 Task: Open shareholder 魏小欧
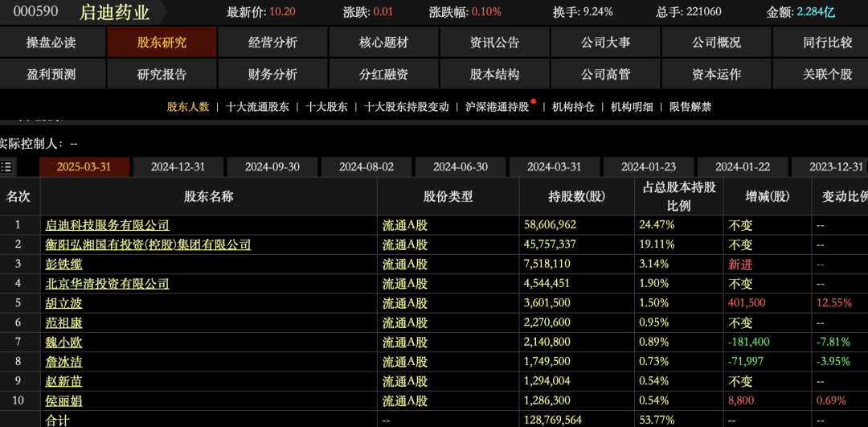pyautogui.click(x=63, y=343)
